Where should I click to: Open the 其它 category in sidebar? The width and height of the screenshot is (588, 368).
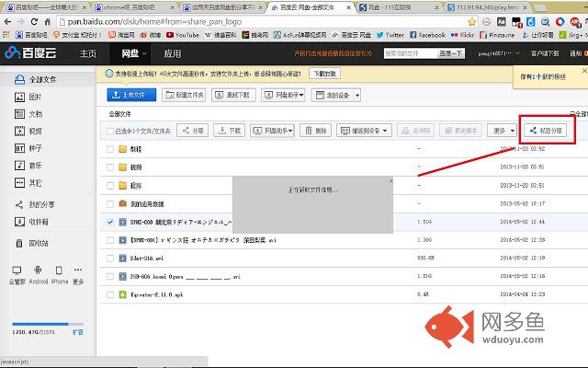point(28,183)
